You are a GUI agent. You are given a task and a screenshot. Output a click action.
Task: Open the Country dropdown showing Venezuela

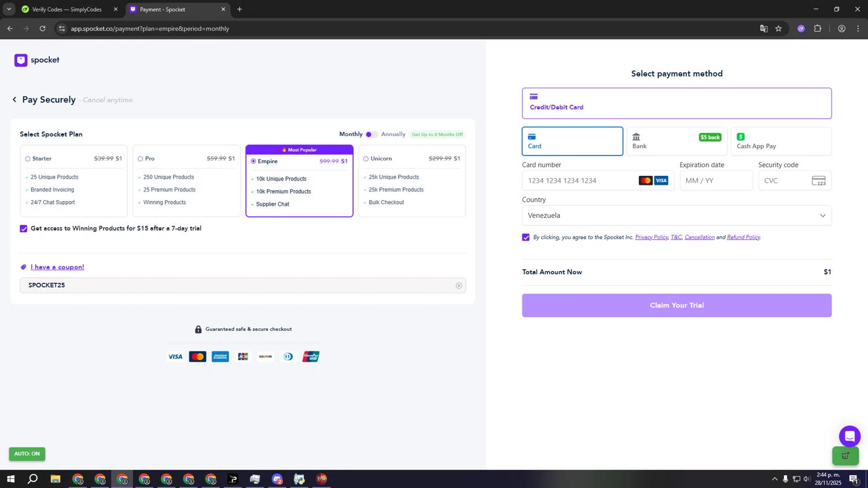(x=676, y=216)
